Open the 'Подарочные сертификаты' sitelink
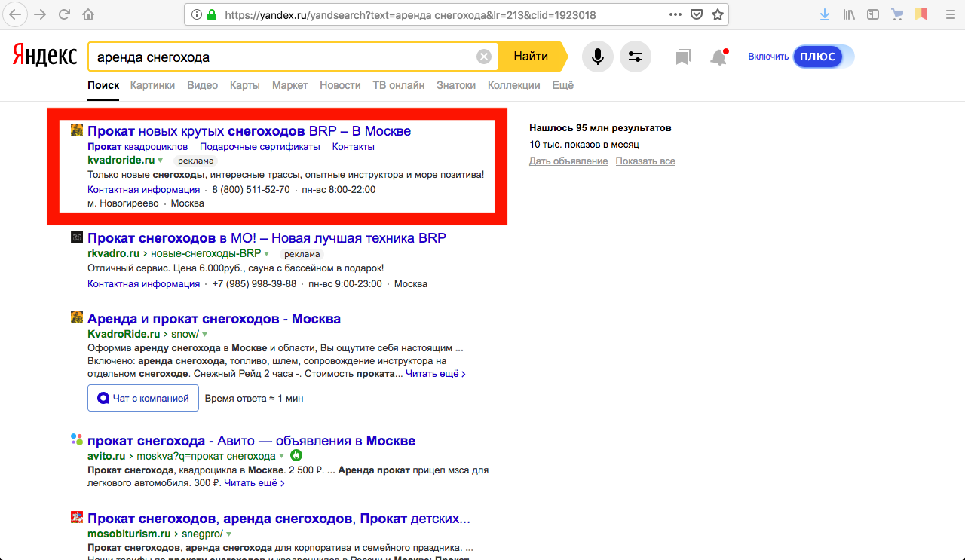 (260, 147)
